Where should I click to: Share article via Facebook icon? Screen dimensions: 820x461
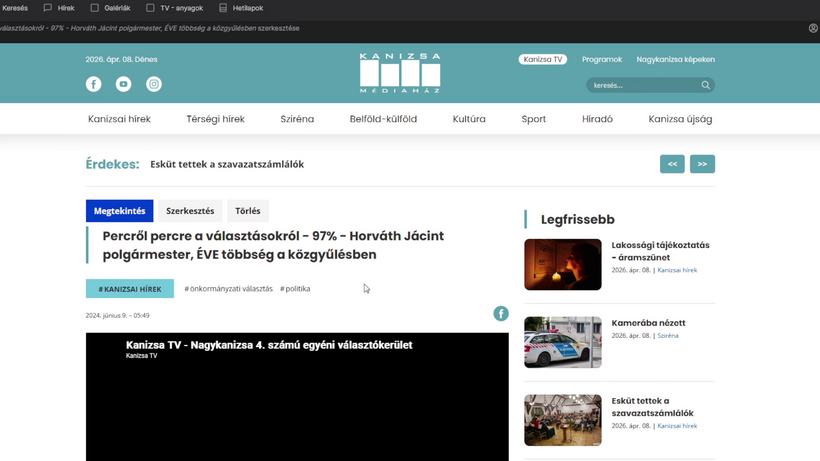point(501,314)
